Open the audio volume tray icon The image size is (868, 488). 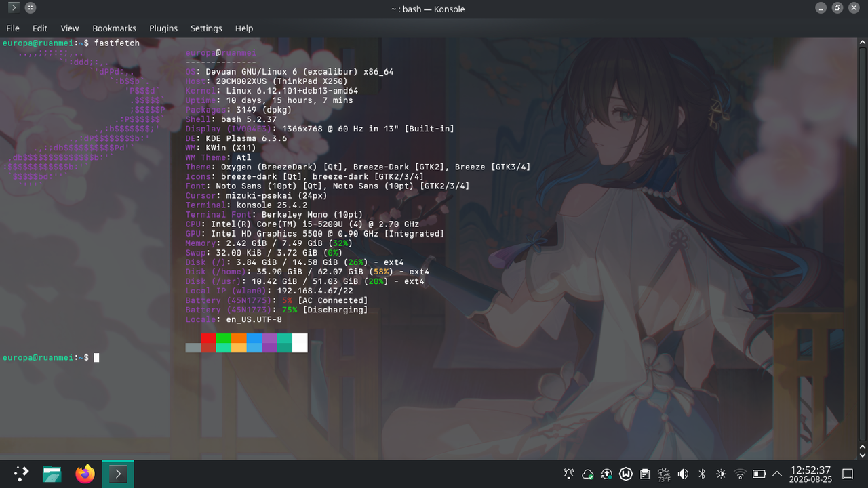coord(683,474)
